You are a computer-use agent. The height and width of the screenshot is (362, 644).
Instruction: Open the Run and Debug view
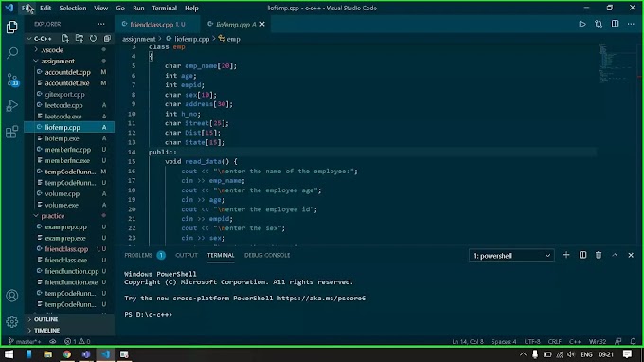(x=12, y=105)
